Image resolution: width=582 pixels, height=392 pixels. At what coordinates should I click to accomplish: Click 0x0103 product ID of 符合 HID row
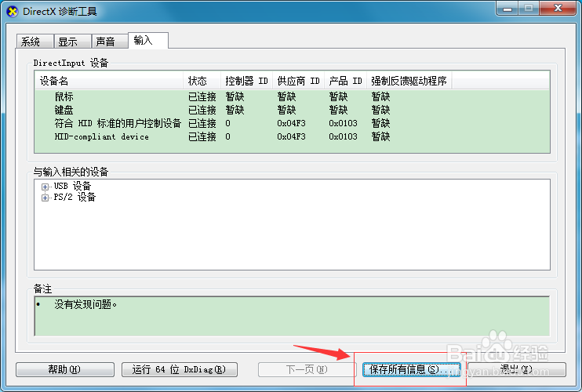click(343, 124)
